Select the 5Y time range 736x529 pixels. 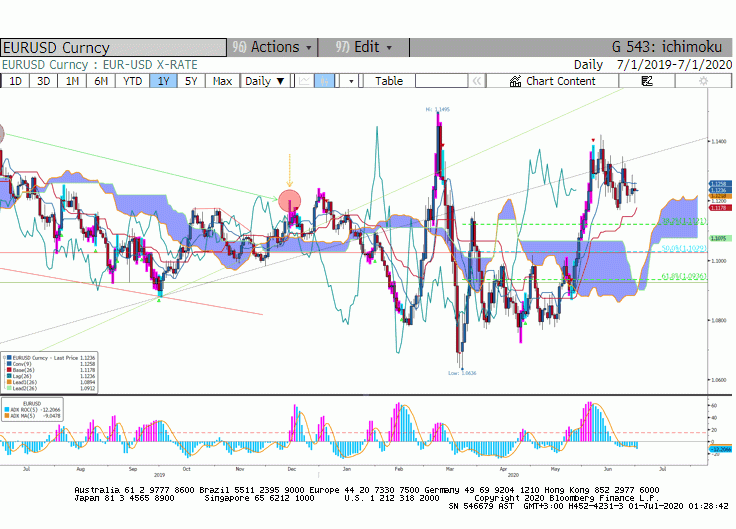coord(191,81)
